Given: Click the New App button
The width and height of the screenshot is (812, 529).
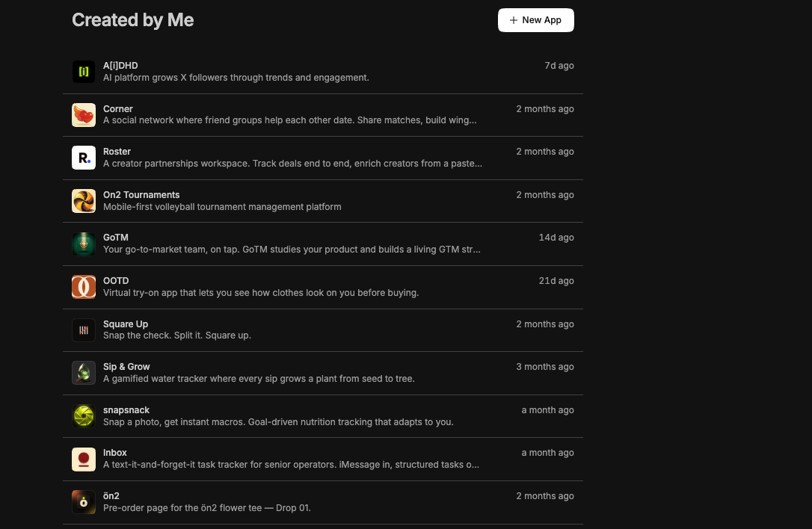Looking at the screenshot, I should tap(535, 20).
